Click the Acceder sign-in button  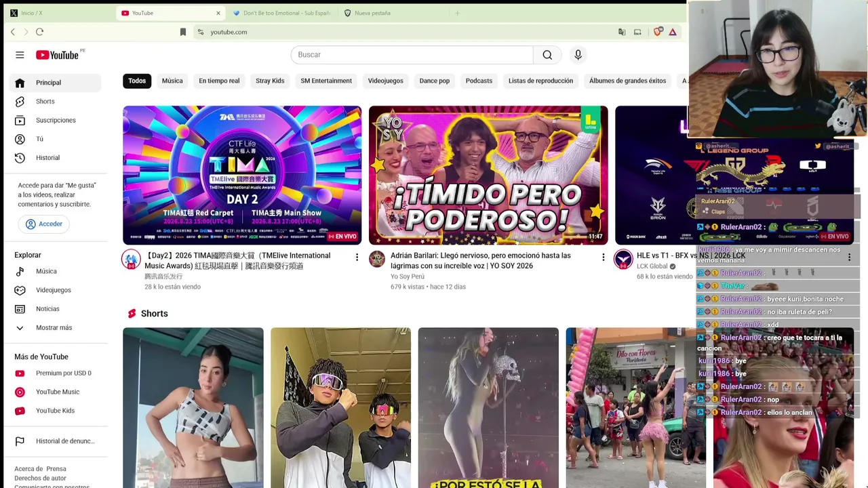(x=44, y=224)
